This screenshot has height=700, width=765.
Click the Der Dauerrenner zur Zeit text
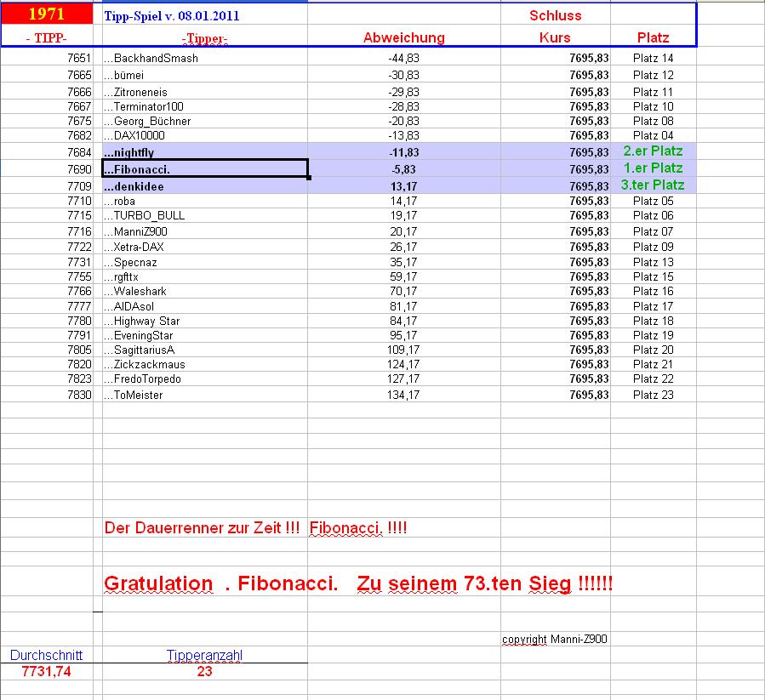click(202, 528)
